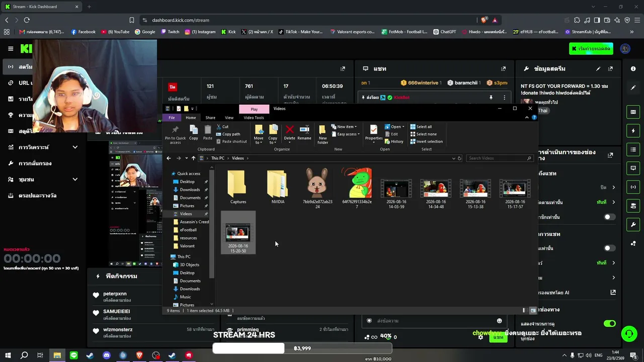
Task: Open the Easy access dropdown
Action: [x=346, y=134]
